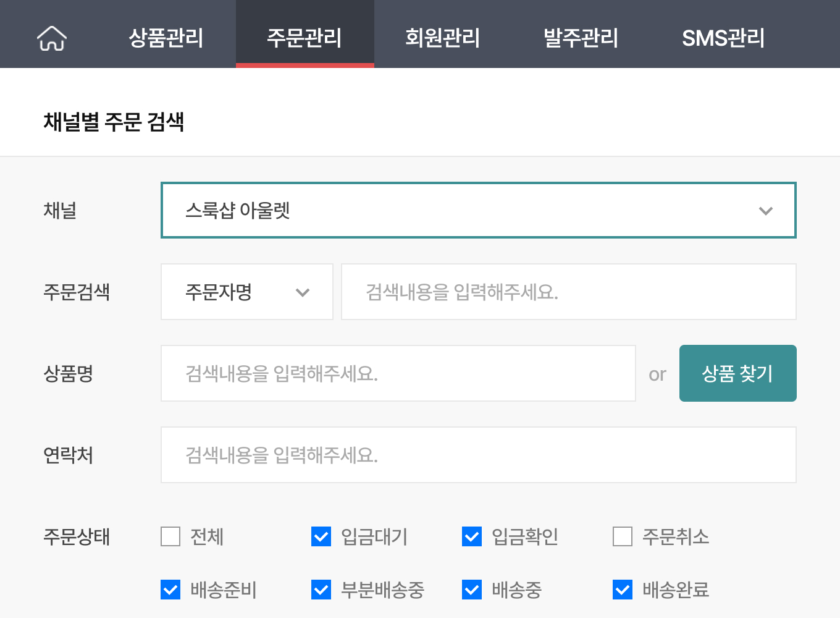
Task: Toggle off the 배송준비 checkbox
Action: pos(170,590)
